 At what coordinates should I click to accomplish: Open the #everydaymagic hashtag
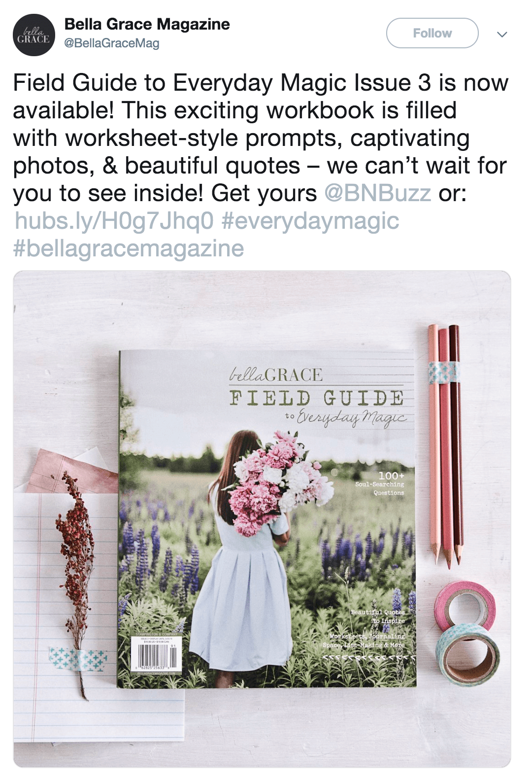click(x=310, y=221)
